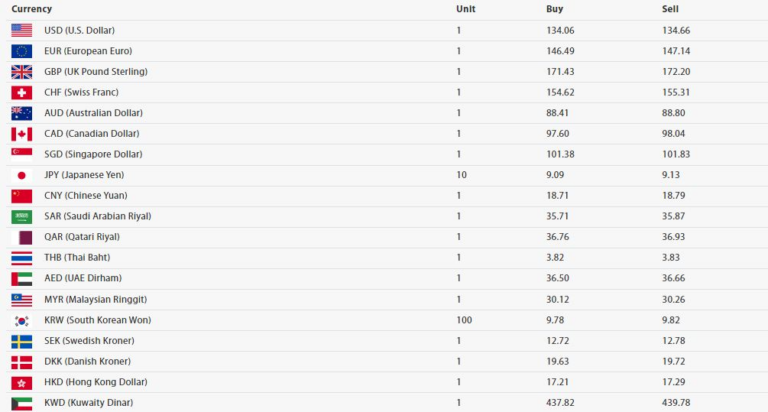Viewport: 768px width, 412px height.
Task: Click the Sell column header
Action: click(x=671, y=8)
